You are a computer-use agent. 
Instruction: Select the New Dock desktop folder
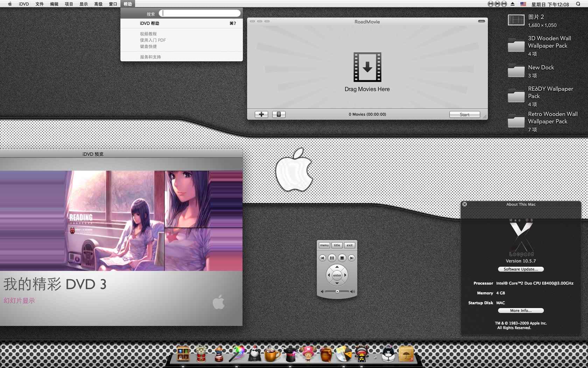click(x=516, y=71)
